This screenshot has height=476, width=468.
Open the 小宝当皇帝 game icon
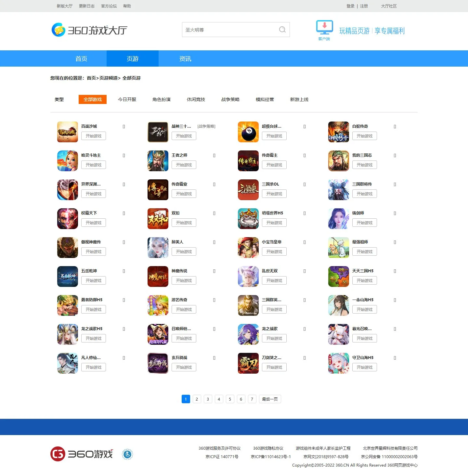coord(248,248)
